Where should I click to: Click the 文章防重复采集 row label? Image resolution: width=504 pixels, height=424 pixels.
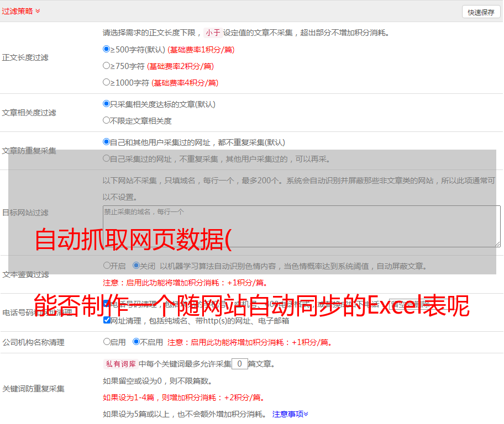(29, 151)
